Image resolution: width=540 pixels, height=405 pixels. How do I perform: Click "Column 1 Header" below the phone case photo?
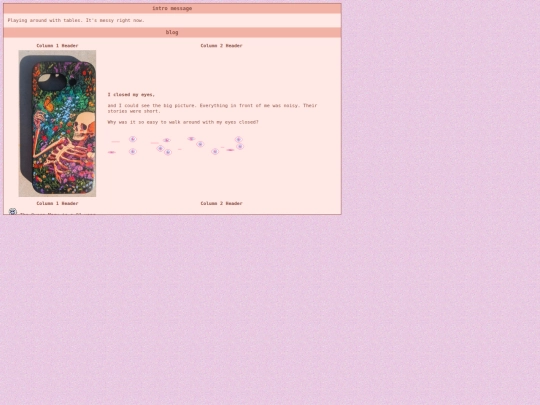point(57,203)
